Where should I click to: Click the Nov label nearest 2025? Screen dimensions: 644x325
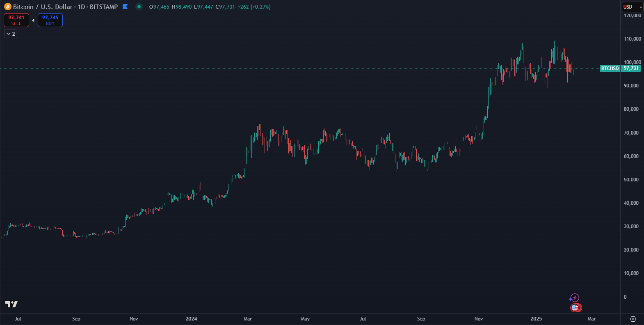pos(478,319)
